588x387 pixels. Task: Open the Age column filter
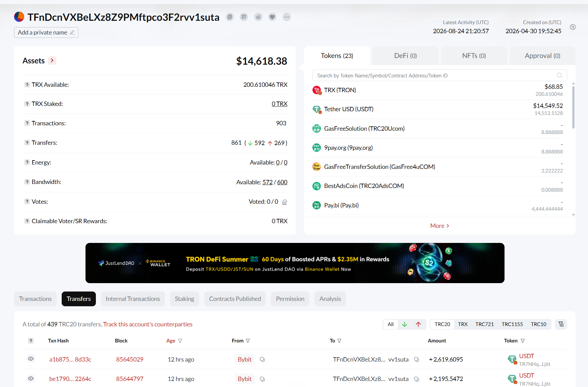pyautogui.click(x=180, y=341)
